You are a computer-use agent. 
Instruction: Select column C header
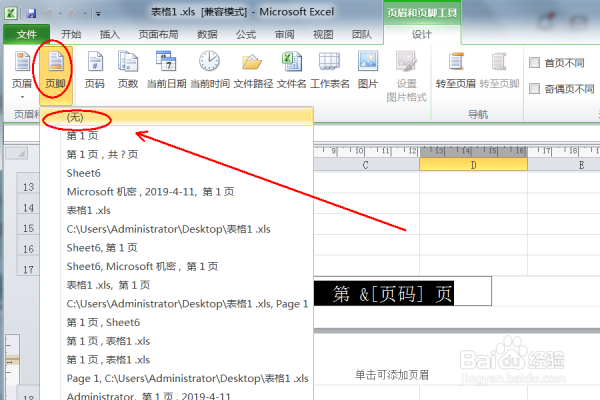[x=366, y=165]
